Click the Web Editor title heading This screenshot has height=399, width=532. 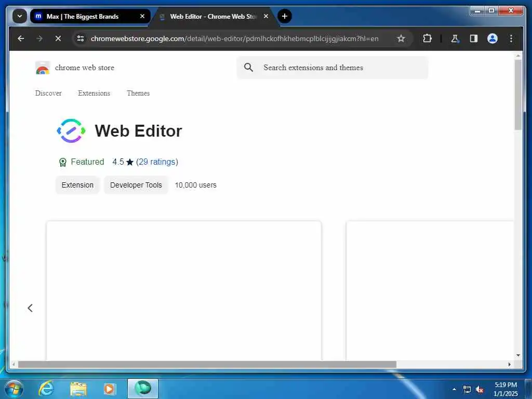[138, 131]
